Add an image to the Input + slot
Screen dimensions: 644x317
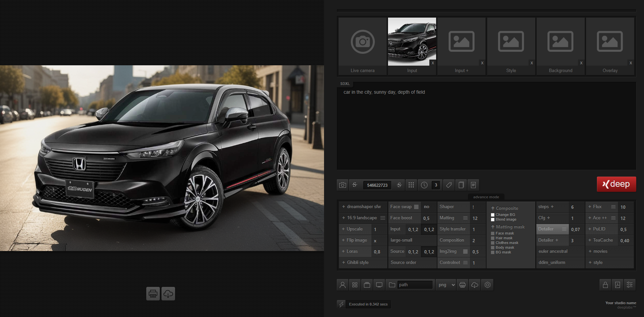pos(461,42)
